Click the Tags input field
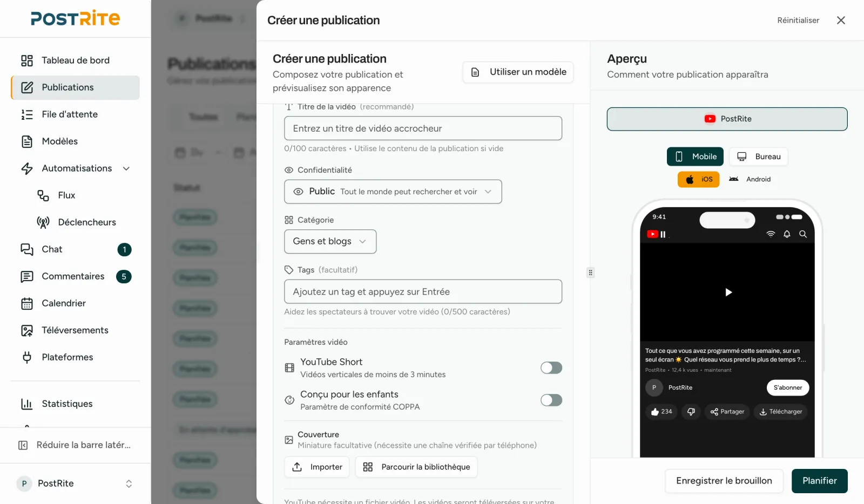Screen dimensions: 864x504 click(423, 291)
